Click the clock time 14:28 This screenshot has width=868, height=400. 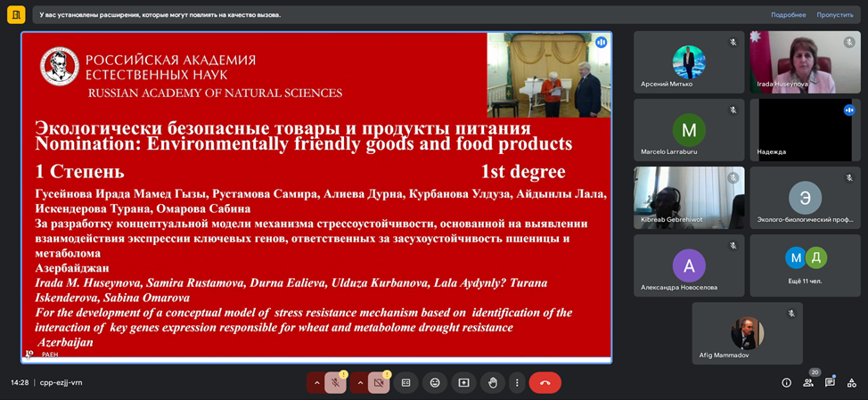click(x=20, y=382)
